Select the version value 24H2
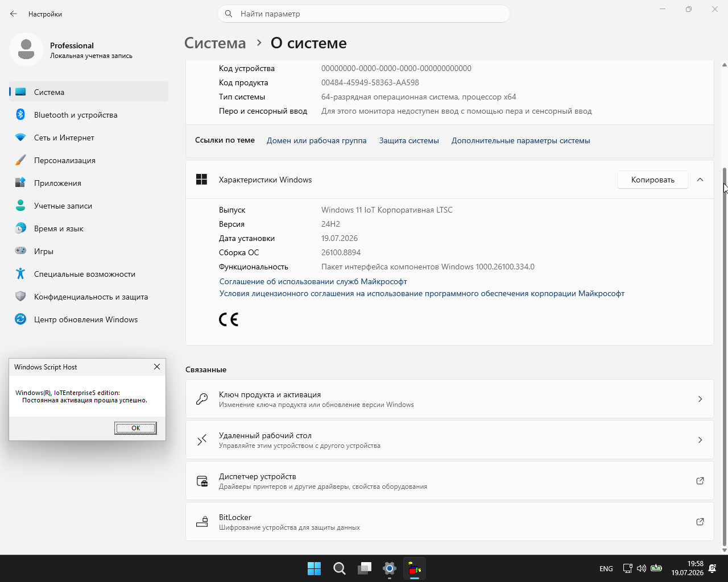This screenshot has width=728, height=582. [x=330, y=224]
